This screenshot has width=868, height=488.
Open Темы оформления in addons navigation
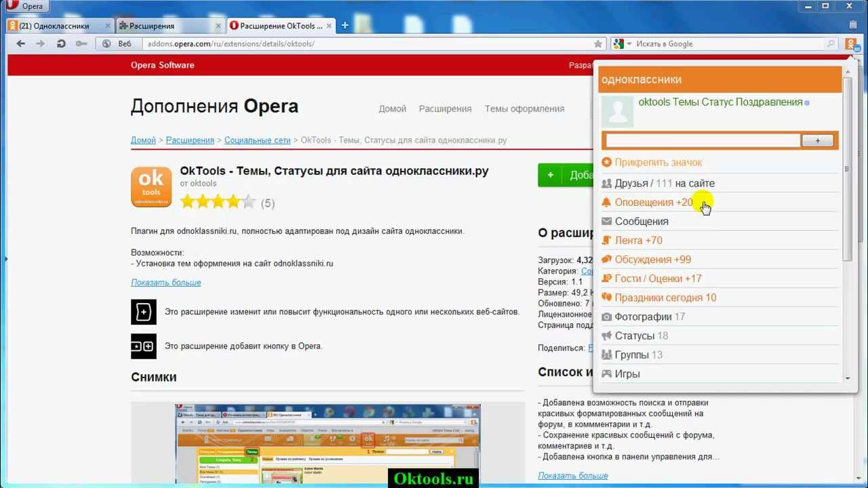(524, 108)
